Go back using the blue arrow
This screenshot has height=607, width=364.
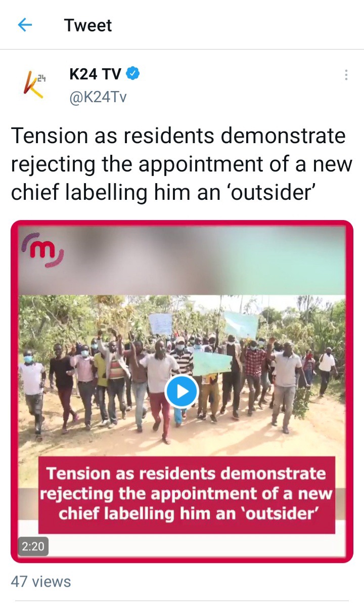click(25, 25)
